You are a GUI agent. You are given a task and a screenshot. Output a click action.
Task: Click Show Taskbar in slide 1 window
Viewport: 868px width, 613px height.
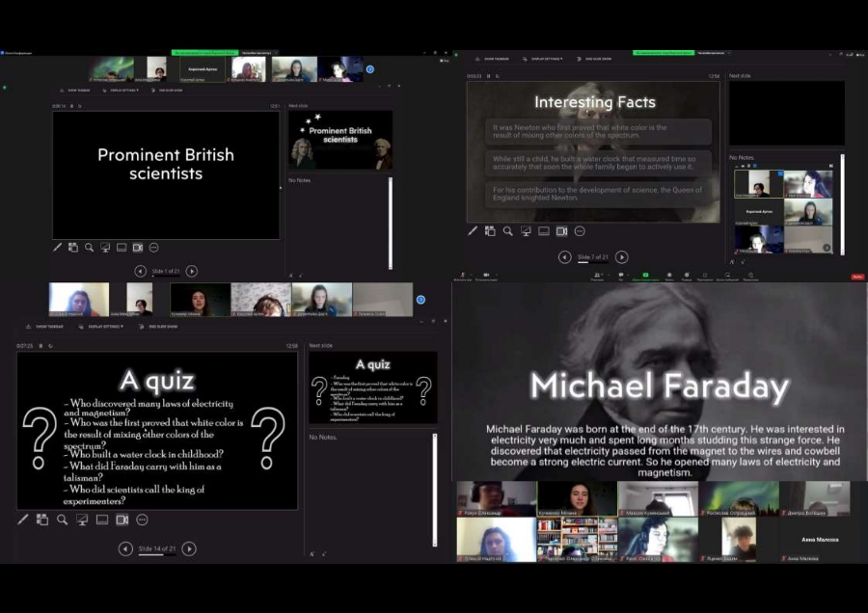(74, 91)
